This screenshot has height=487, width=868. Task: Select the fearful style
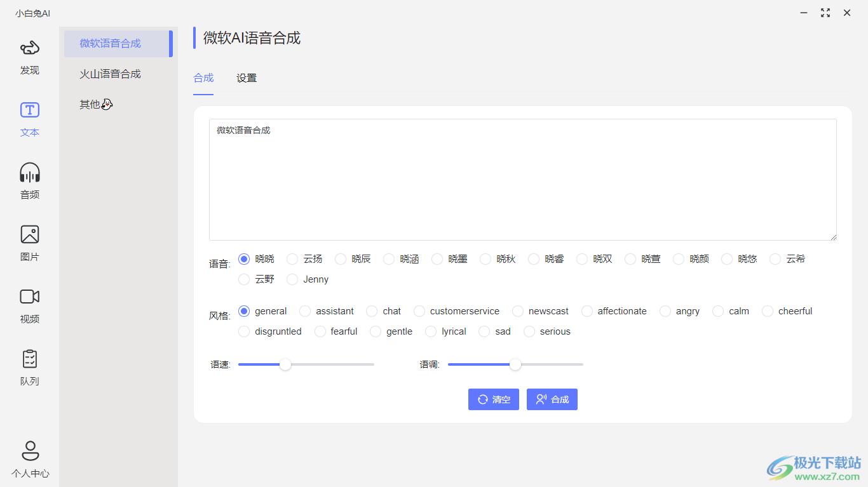point(320,331)
